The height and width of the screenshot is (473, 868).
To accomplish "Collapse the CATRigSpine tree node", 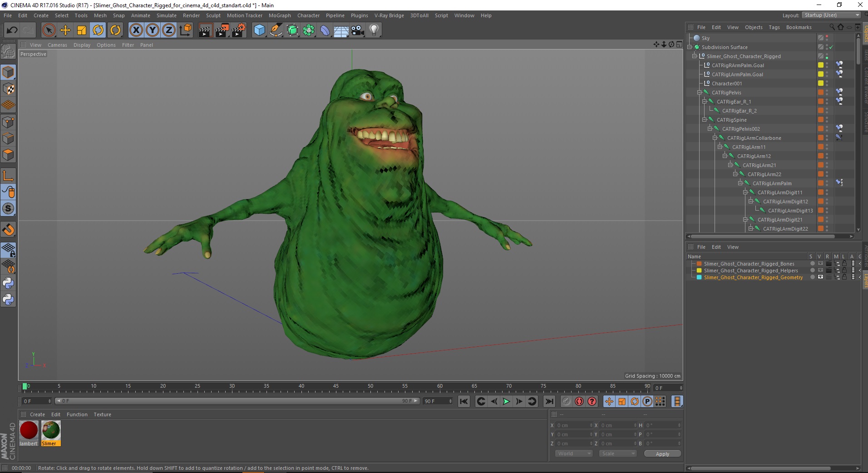I will click(705, 119).
